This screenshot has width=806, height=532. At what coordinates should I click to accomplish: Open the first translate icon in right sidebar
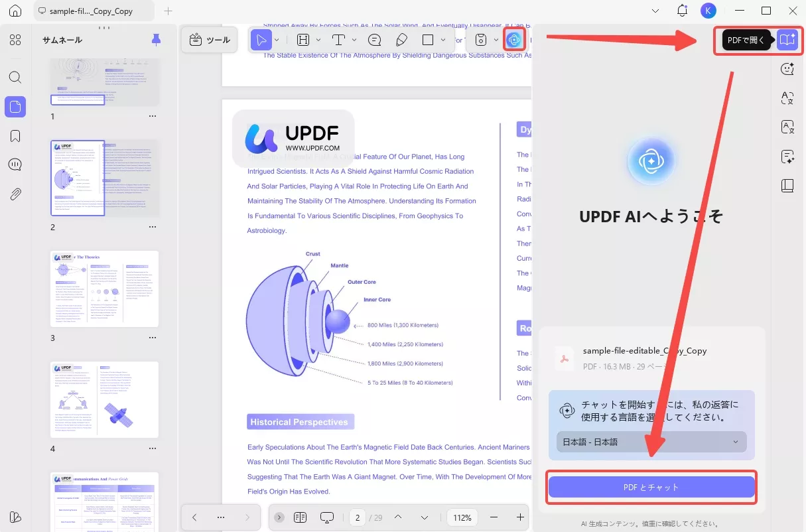pyautogui.click(x=787, y=98)
